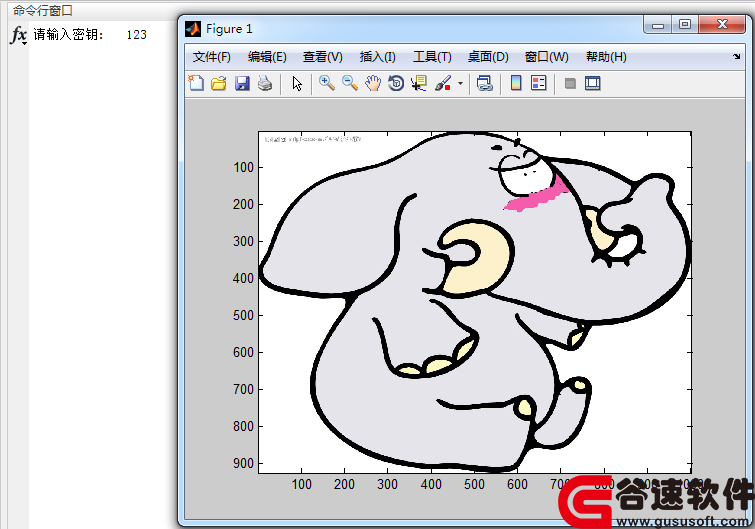Click the x-axis tick label 100

(301, 484)
